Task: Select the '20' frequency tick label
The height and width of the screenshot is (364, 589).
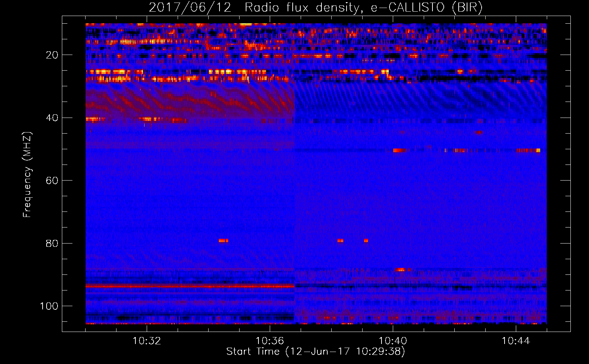Action: coord(52,55)
